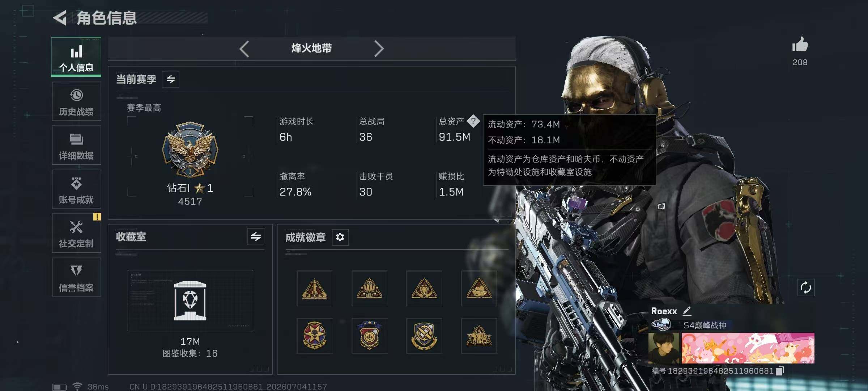The height and width of the screenshot is (391, 868).
Task: Open the 历史战绩 tab
Action: click(76, 101)
